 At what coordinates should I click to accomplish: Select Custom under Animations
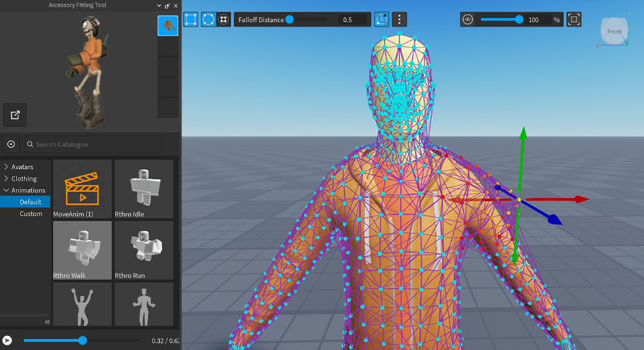coord(31,214)
